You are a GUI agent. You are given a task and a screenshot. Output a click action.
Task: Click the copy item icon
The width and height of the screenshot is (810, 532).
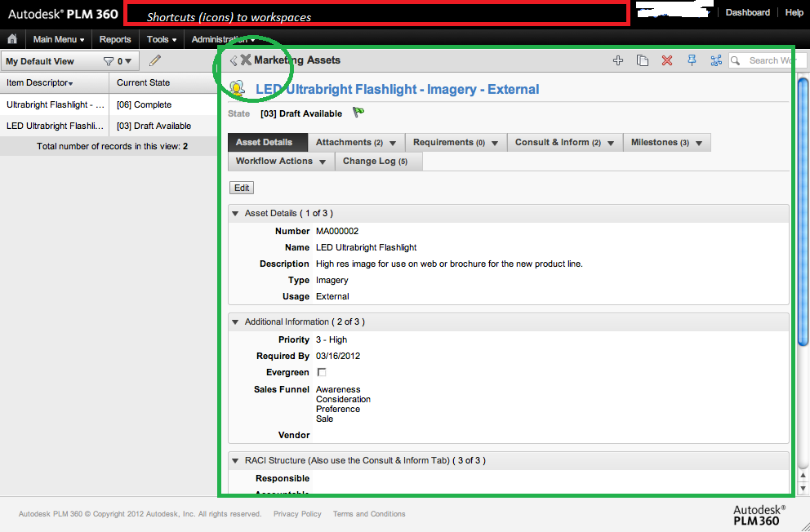(642, 60)
